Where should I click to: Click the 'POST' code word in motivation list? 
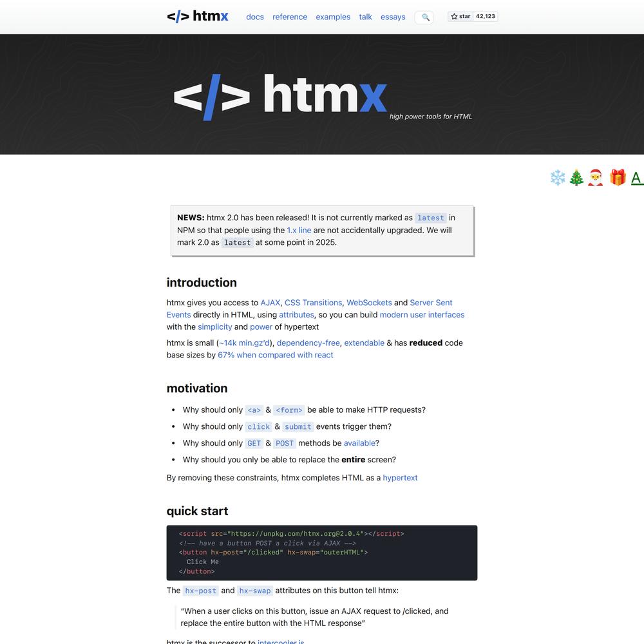point(284,443)
